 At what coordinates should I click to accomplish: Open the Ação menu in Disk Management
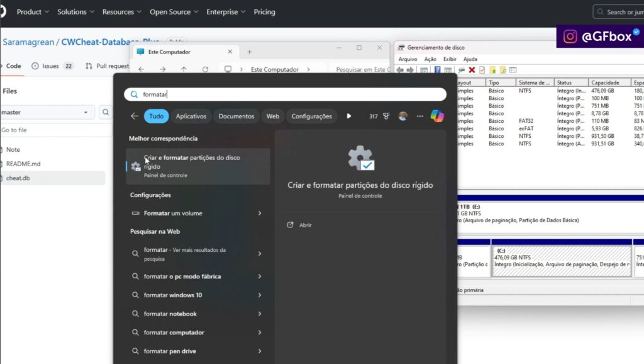pyautogui.click(x=430, y=59)
